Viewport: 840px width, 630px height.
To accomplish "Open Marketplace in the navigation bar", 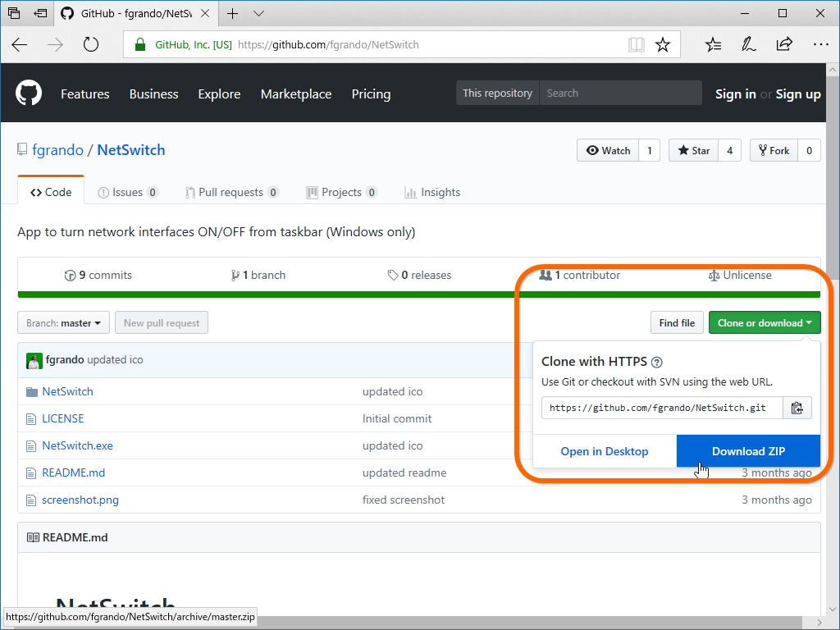I will [x=295, y=94].
